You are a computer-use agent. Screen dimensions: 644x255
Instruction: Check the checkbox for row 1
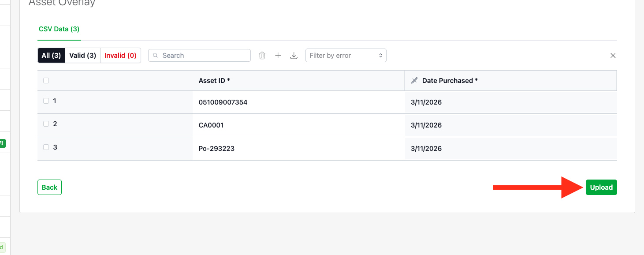(46, 101)
